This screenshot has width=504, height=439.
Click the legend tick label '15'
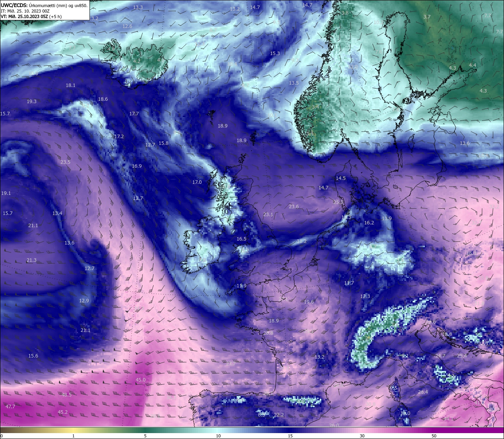pyautogui.click(x=290, y=436)
